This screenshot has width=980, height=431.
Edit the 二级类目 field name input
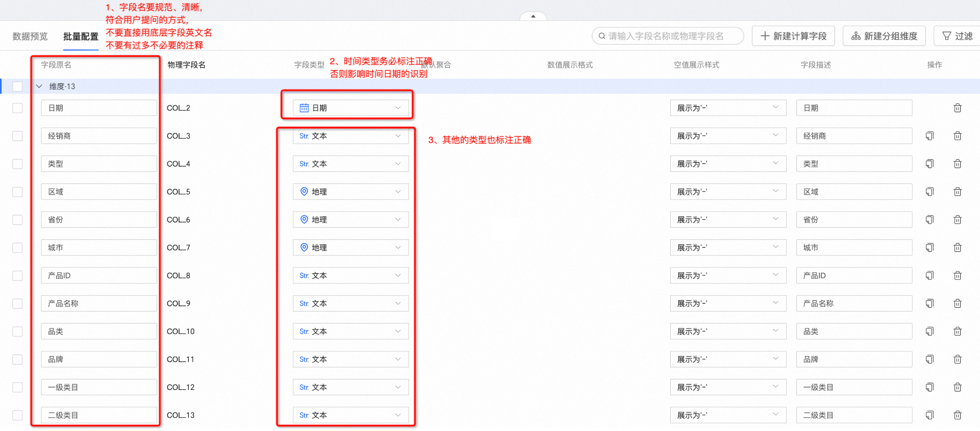99,415
